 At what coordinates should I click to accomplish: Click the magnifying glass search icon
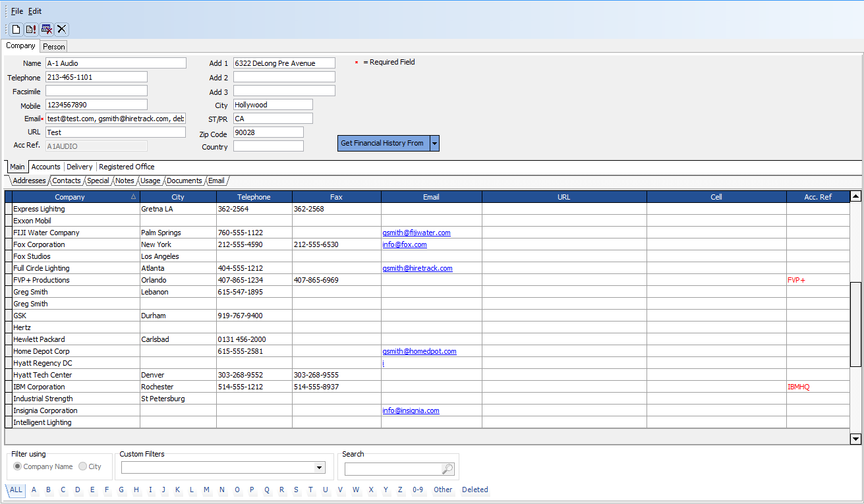447,469
